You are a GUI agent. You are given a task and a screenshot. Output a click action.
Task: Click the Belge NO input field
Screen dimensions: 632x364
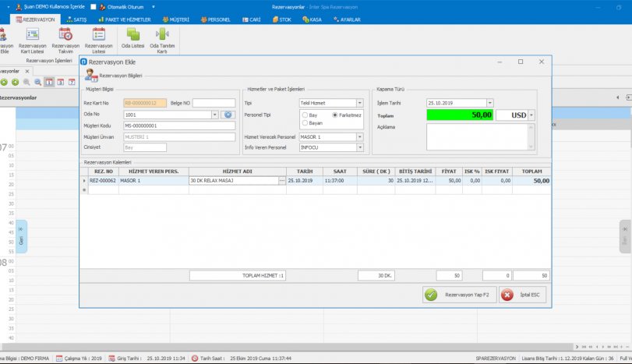(x=214, y=103)
